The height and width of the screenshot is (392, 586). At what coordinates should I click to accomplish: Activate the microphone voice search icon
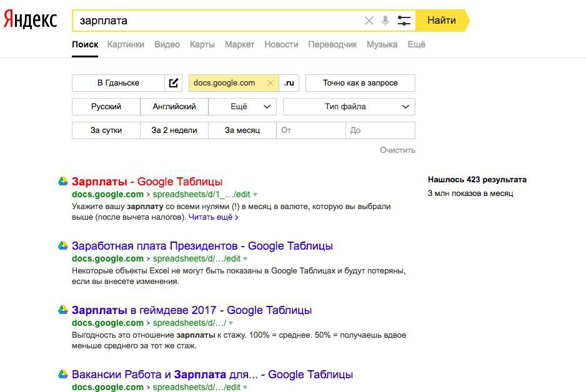coord(385,21)
